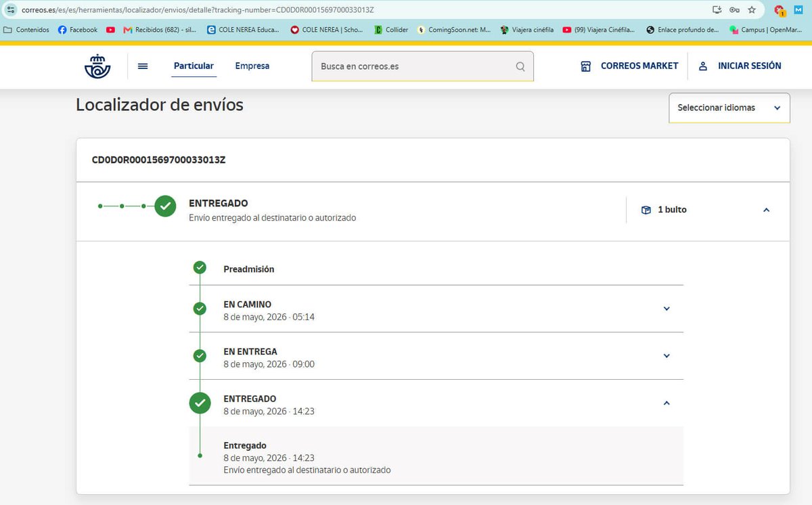The width and height of the screenshot is (812, 505).
Task: Click the Localizador de envíos heading
Action: coord(160,105)
